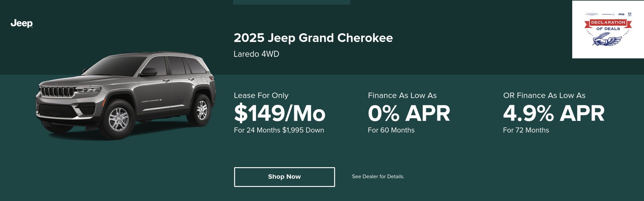Expand the For 72 Months finance terms
The width and height of the screenshot is (644, 201).
tap(526, 130)
